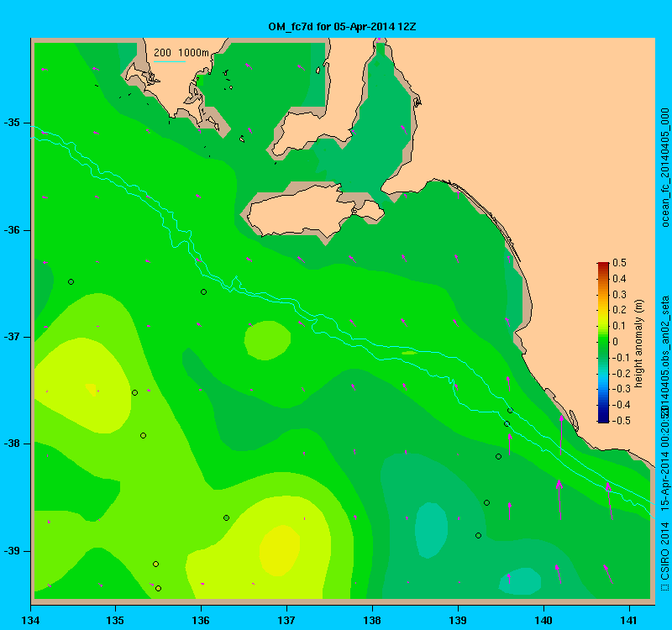Click the '200 1000m' depth contour legend label
The image size is (672, 630).
pos(181,53)
